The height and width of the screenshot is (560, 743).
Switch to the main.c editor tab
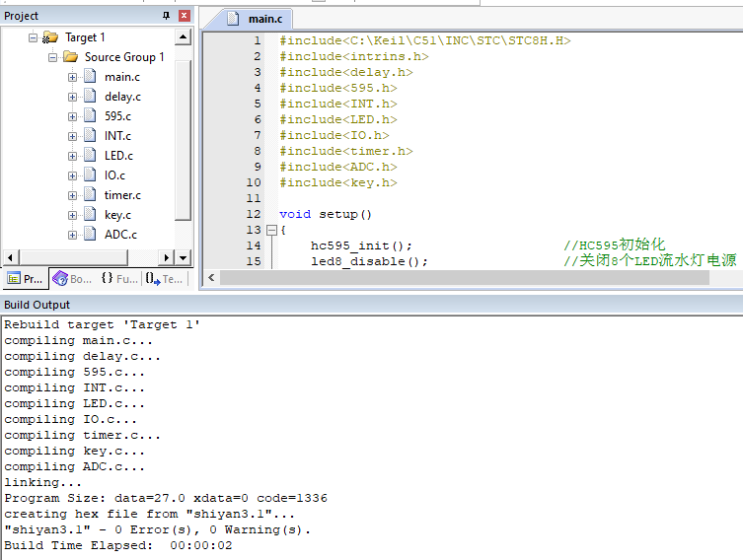[x=256, y=19]
